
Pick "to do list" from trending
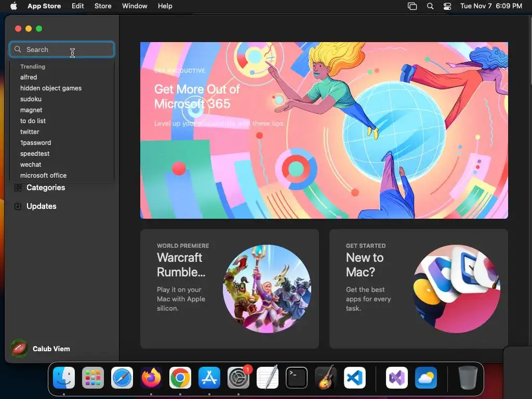click(x=33, y=121)
